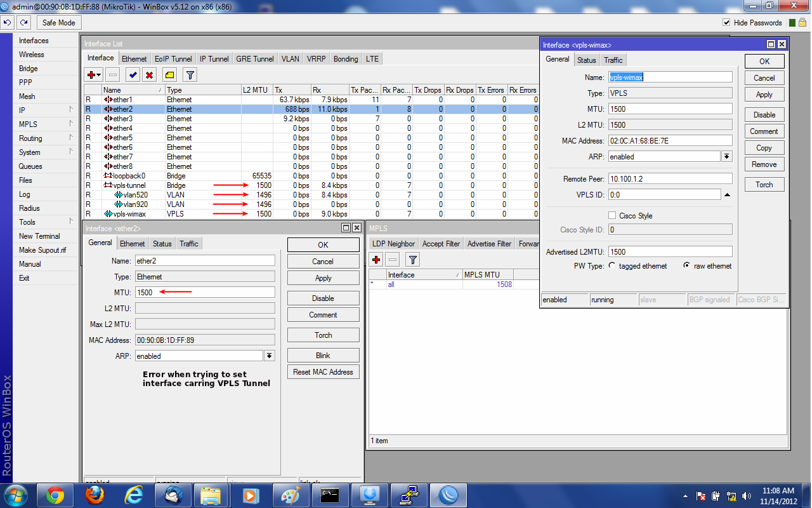This screenshot has width=812, height=508.
Task: Click the Redo arrow in WinBox toolbar
Action: pyautogui.click(x=23, y=22)
